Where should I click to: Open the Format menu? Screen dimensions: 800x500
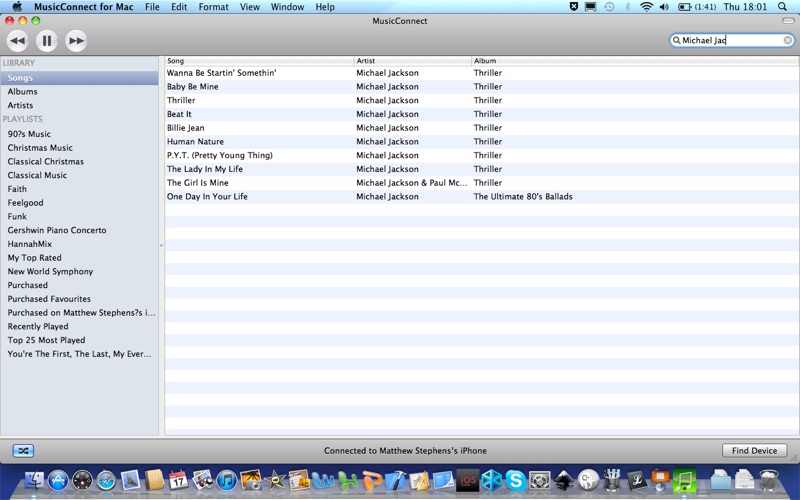[x=213, y=7]
